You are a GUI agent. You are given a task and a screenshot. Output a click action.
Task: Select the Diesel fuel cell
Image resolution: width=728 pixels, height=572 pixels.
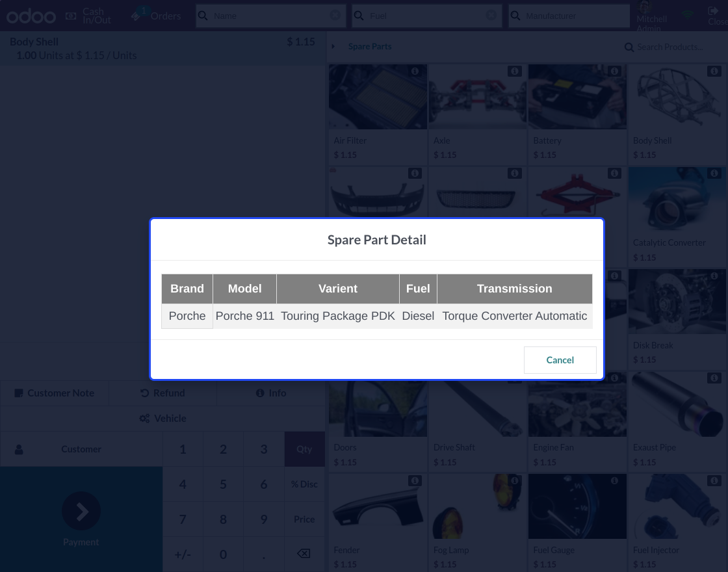point(418,316)
